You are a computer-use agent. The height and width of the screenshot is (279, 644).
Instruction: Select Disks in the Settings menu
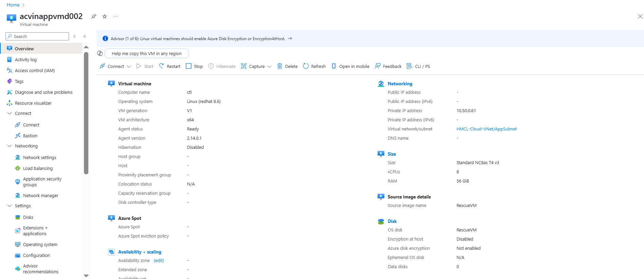click(x=28, y=217)
